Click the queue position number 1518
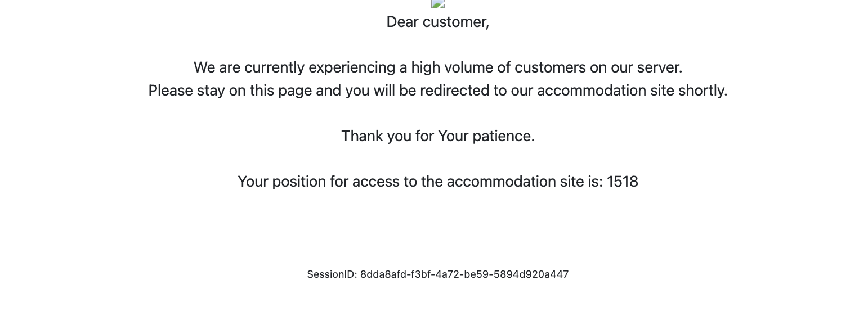 [623, 182]
